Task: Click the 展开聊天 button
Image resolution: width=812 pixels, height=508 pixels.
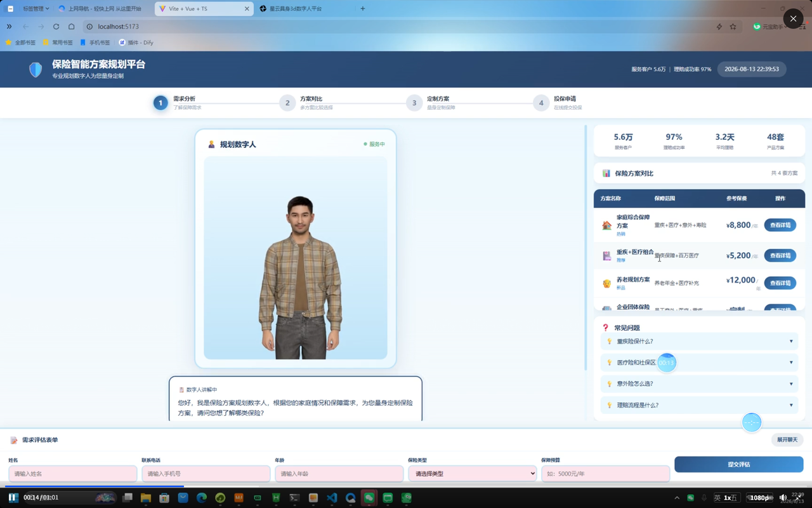Action: [x=787, y=440]
